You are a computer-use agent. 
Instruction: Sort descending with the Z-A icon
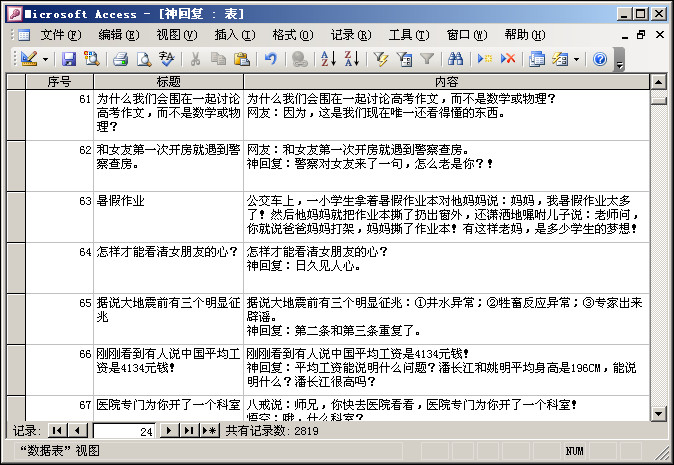point(352,59)
